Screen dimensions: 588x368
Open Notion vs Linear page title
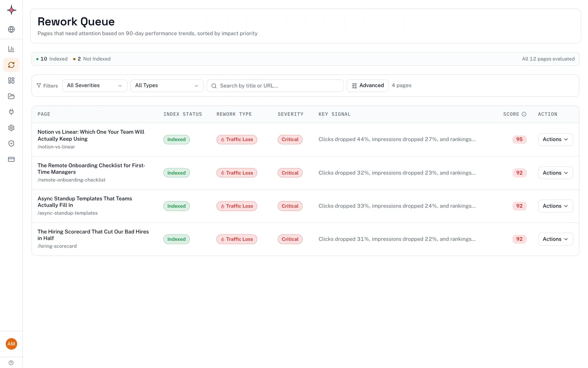click(91, 135)
